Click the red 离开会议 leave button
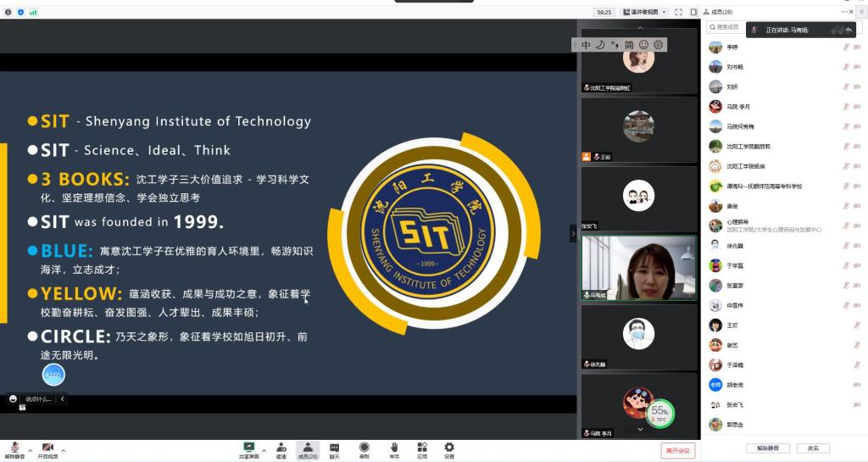The image size is (868, 462). pyautogui.click(x=677, y=450)
